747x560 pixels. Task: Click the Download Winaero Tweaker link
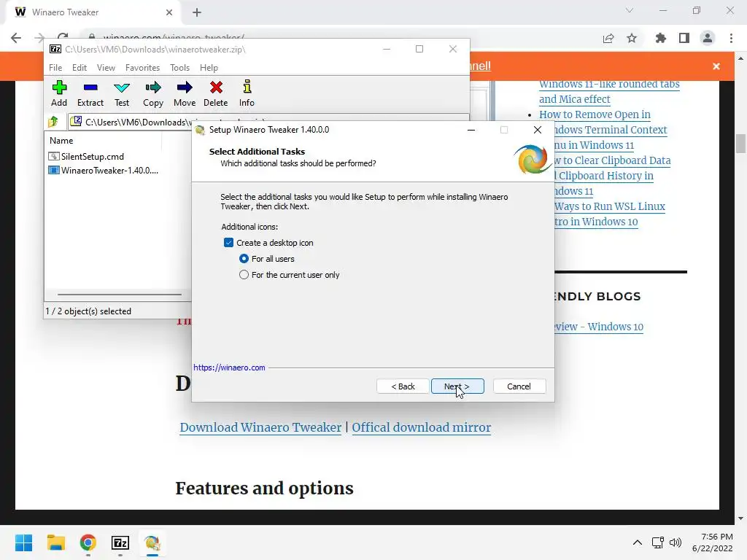[x=260, y=427]
